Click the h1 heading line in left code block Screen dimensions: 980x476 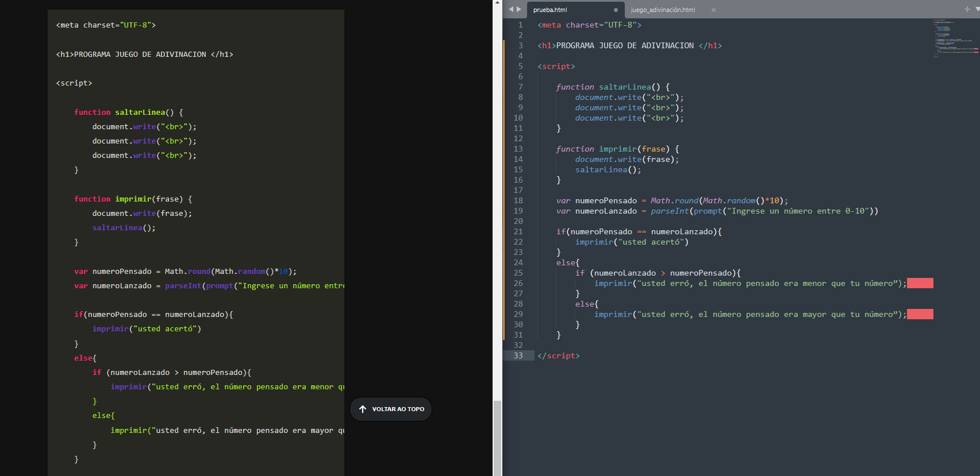(x=144, y=54)
